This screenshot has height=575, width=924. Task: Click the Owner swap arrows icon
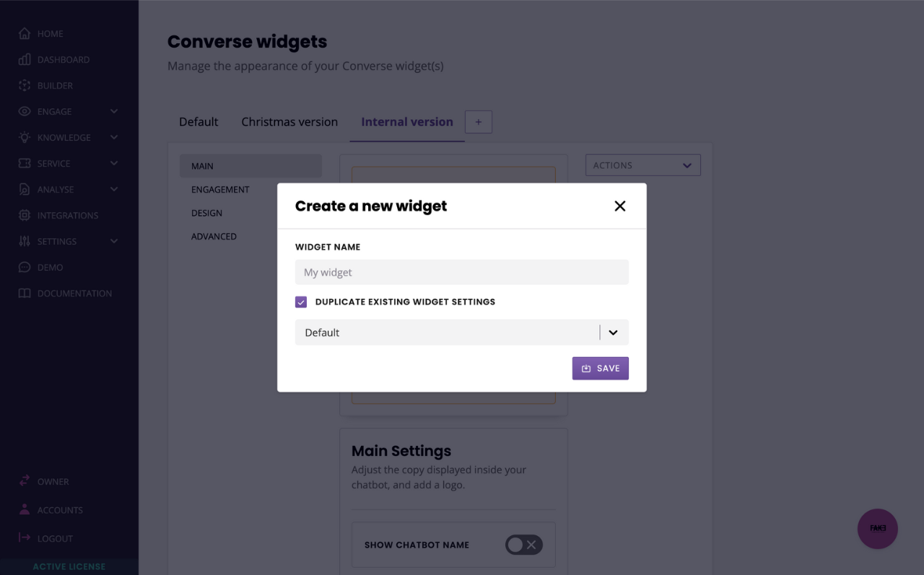pos(25,480)
